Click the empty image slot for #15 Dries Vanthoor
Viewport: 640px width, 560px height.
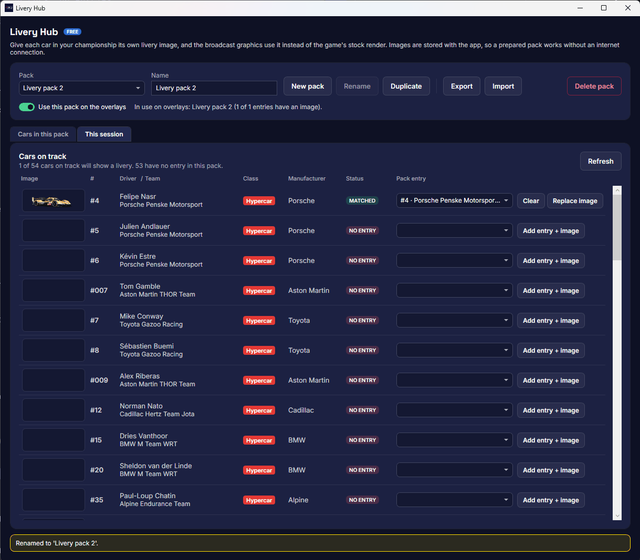tap(53, 440)
